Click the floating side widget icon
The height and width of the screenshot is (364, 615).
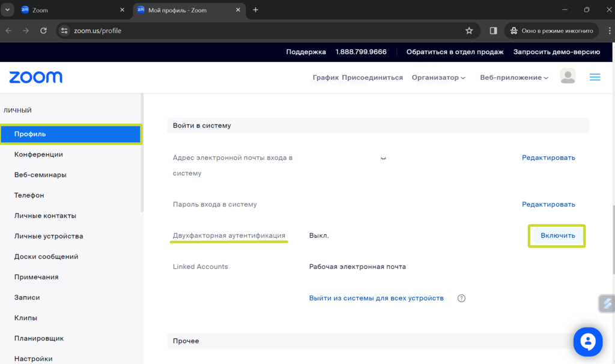click(607, 303)
